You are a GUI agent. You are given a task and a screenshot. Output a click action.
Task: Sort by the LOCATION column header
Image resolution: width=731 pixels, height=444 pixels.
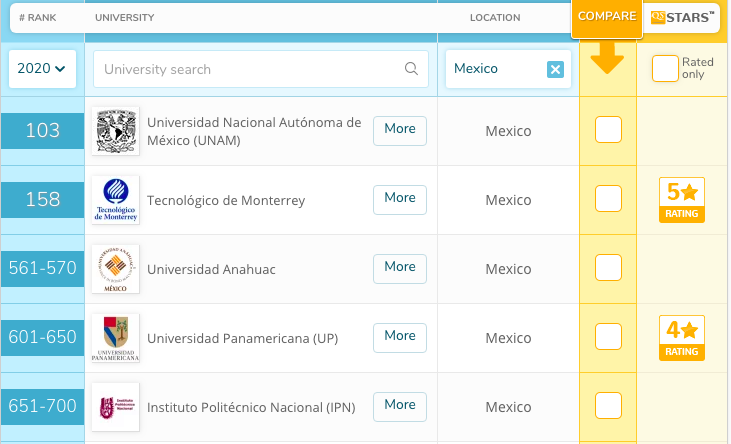(495, 18)
